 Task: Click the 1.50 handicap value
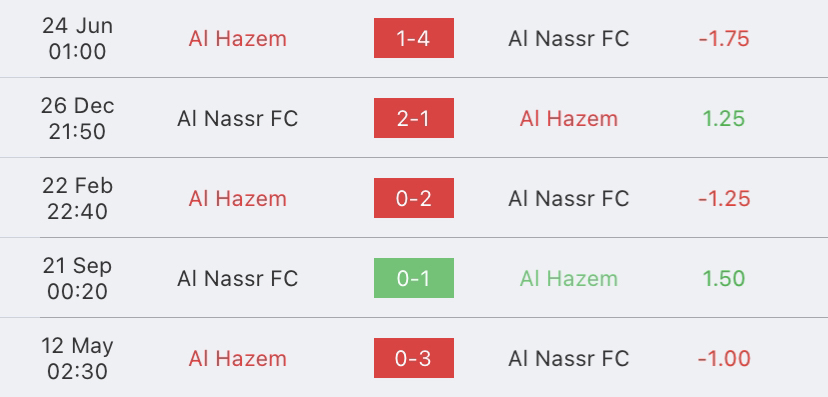[x=724, y=279]
